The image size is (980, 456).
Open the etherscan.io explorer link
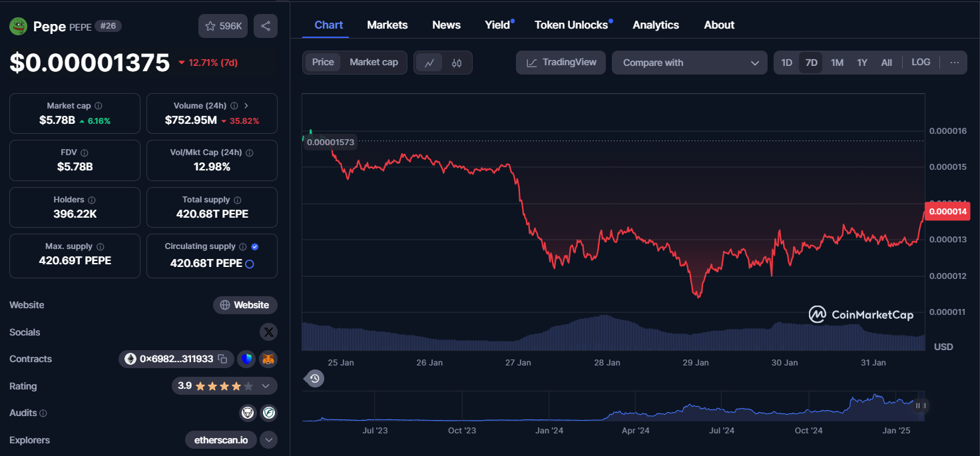tap(221, 440)
